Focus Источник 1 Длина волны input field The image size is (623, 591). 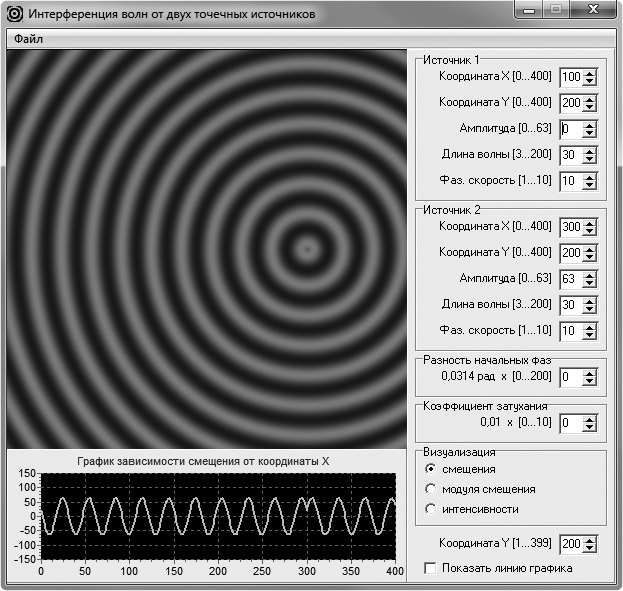(571, 155)
